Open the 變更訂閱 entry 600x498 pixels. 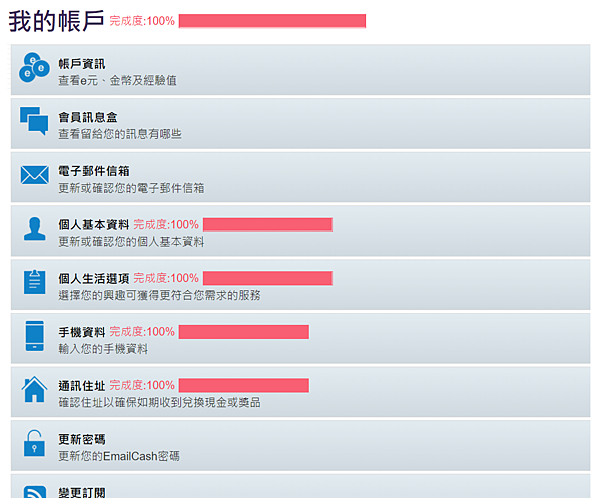tap(82, 492)
